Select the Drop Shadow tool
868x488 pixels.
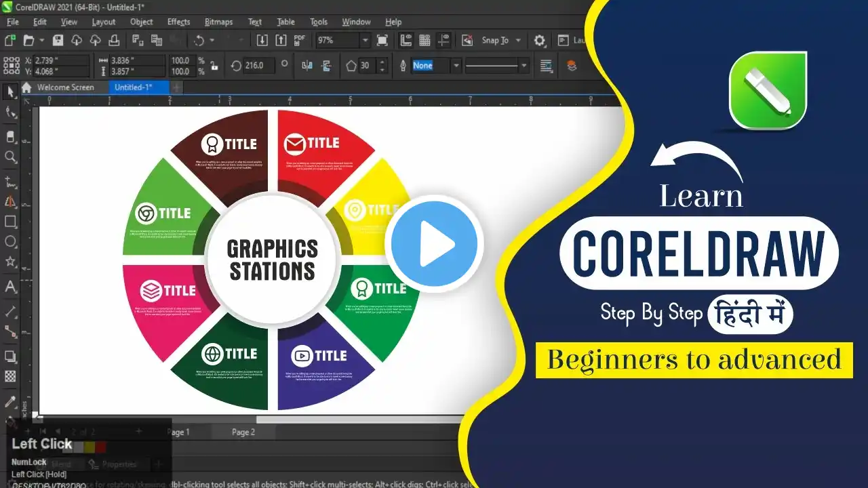(10, 357)
